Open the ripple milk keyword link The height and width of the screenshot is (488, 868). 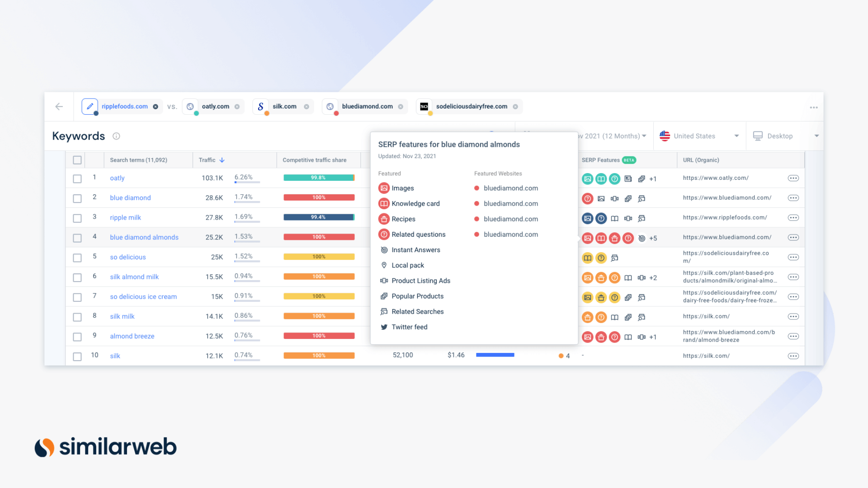tap(125, 217)
